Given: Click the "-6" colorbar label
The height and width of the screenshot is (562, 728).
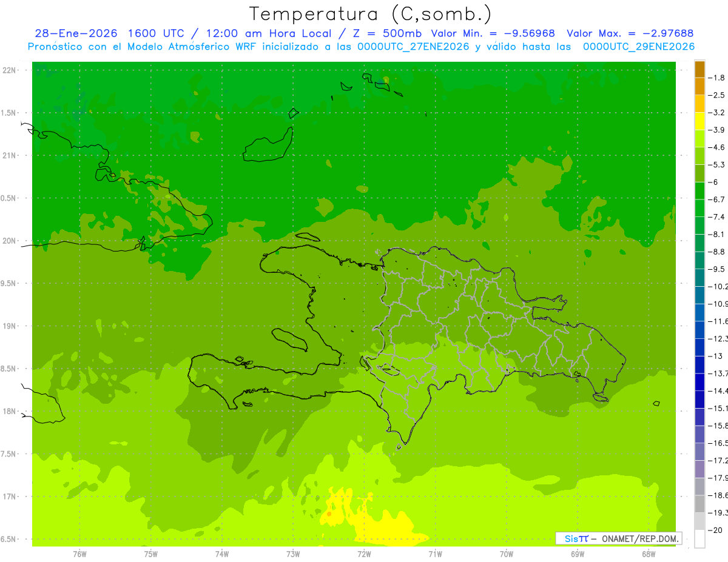Looking at the screenshot, I should (715, 182).
